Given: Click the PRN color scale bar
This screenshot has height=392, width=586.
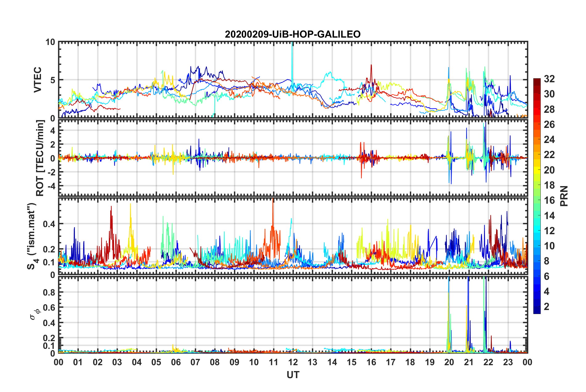Looking at the screenshot, I should [x=537, y=196].
